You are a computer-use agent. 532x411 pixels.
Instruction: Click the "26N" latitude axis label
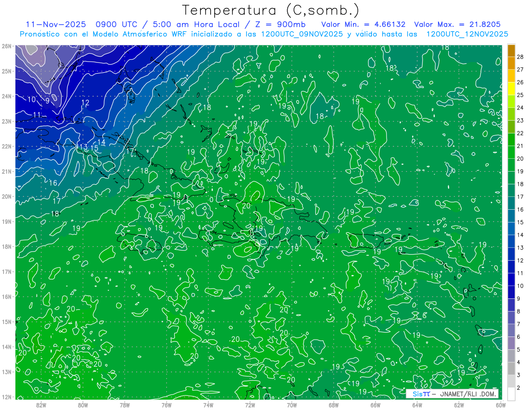(x=6, y=46)
